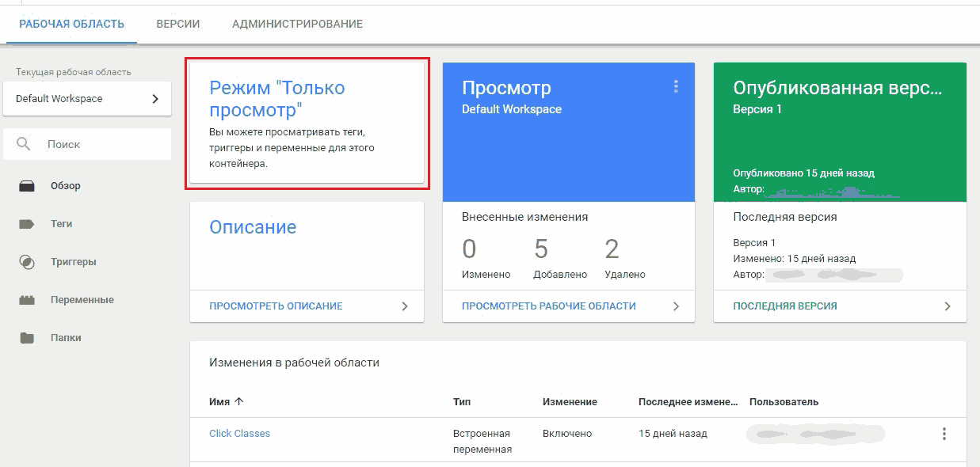This screenshot has width=980, height=467.
Task: Go to the Обзор sidebar item
Action: coord(66,186)
